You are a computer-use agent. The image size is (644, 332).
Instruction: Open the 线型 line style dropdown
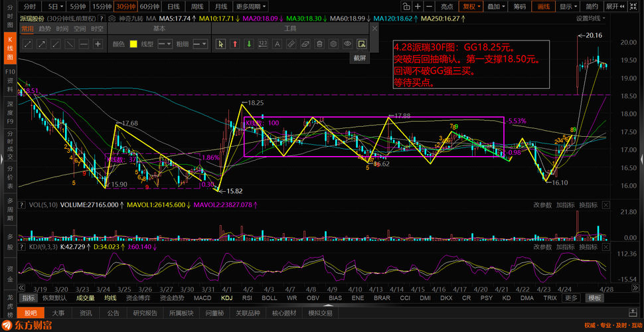click(x=164, y=44)
